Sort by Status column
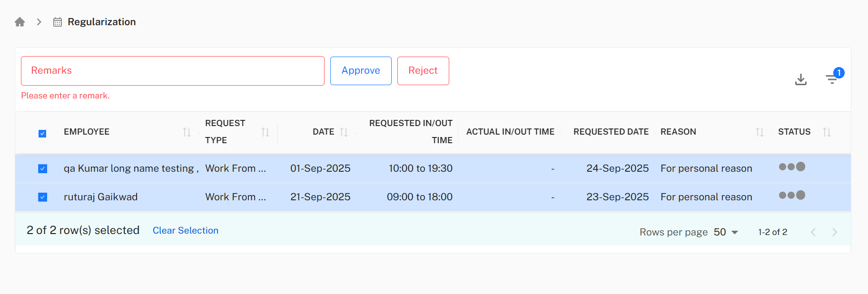 click(x=827, y=132)
